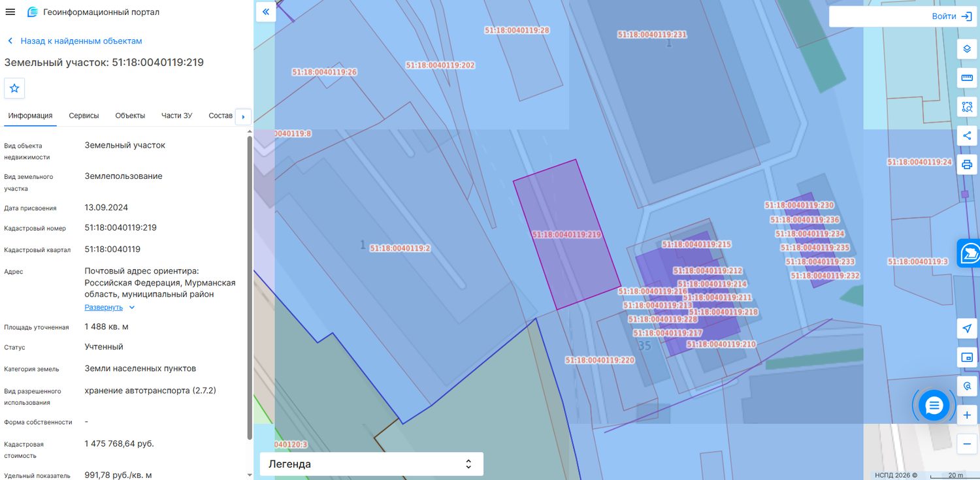The image size is (980, 480).
Task: Locate my position on the map
Action: click(x=967, y=328)
